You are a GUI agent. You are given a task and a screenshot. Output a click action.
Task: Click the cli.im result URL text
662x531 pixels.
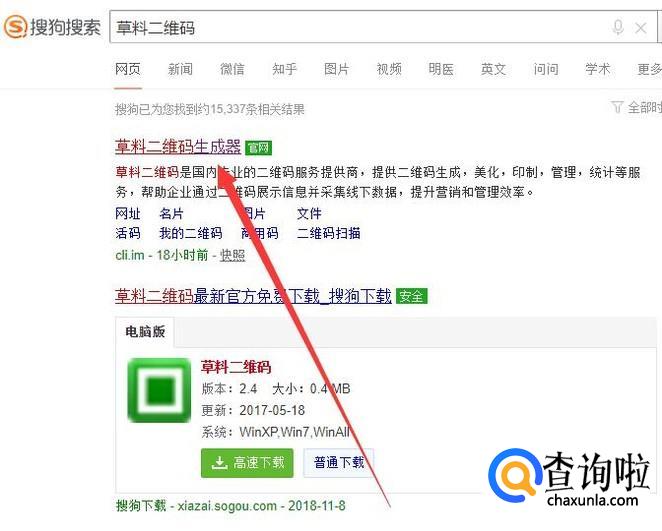coord(130,255)
